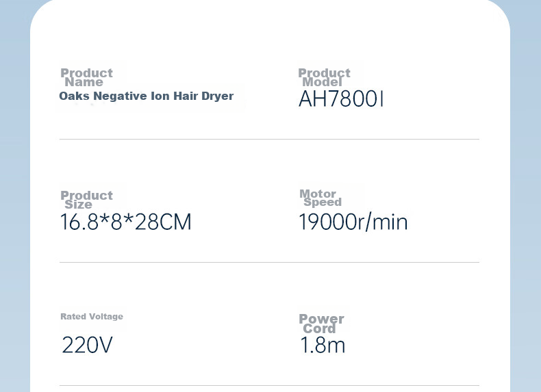Click the divider line under the rated voltage row
This screenshot has height=392, width=541.
tap(269, 385)
